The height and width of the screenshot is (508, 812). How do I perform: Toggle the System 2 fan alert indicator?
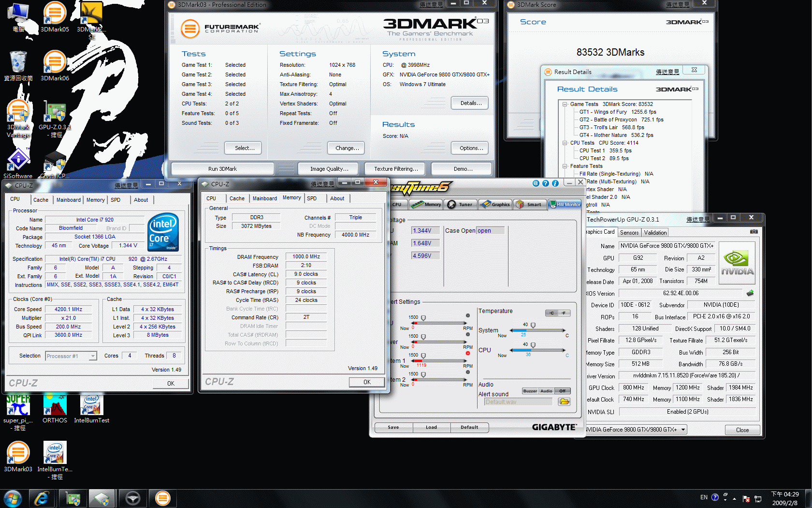coord(468,372)
